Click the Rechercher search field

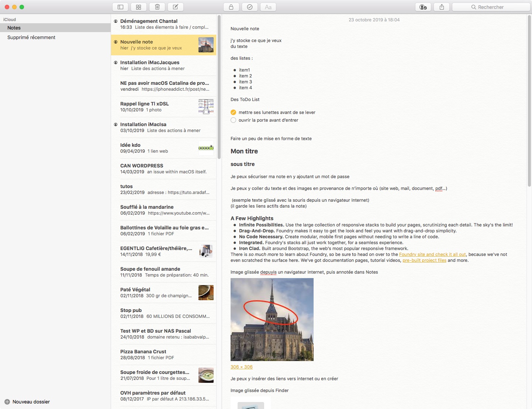[x=491, y=7]
